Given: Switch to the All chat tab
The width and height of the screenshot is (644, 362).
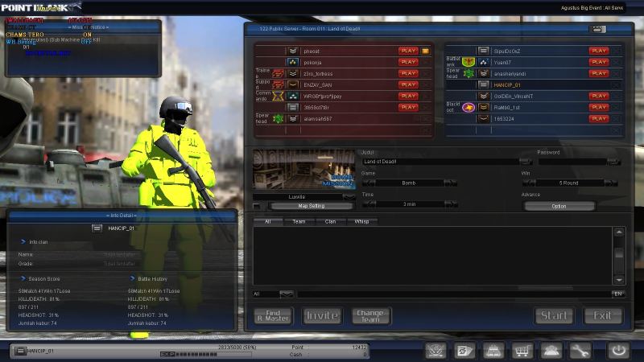Looking at the screenshot, I should (x=268, y=222).
